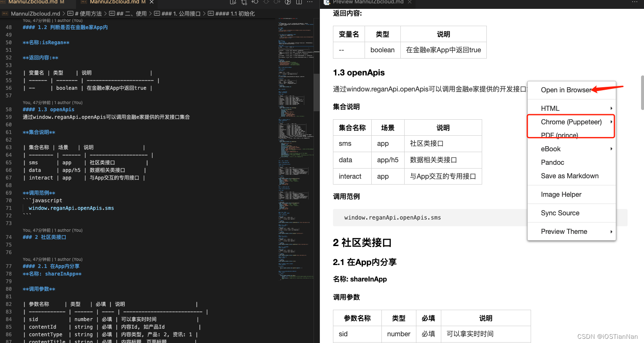
Task: Click author codelens above line 77
Action: click(x=53, y=259)
